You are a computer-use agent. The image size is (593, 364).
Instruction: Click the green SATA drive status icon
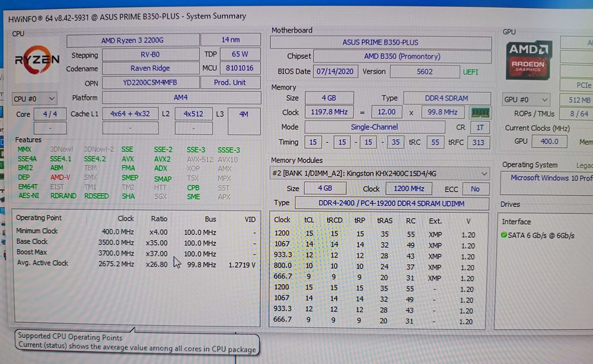pyautogui.click(x=503, y=235)
